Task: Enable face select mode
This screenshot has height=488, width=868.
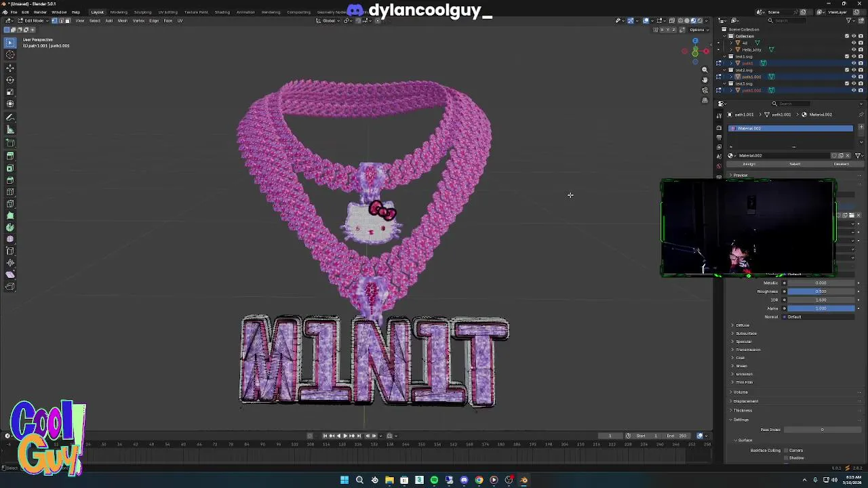Action: click(67, 20)
